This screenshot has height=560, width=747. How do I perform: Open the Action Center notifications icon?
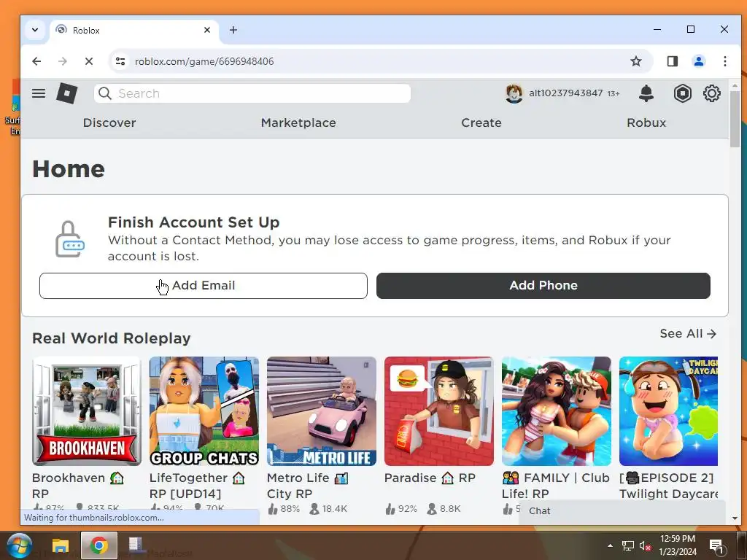coord(716,545)
